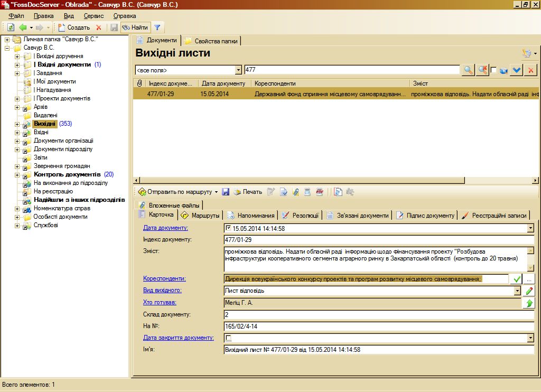Collapse the Савчур В.С. tree node
541x392 pixels.
pos(7,48)
